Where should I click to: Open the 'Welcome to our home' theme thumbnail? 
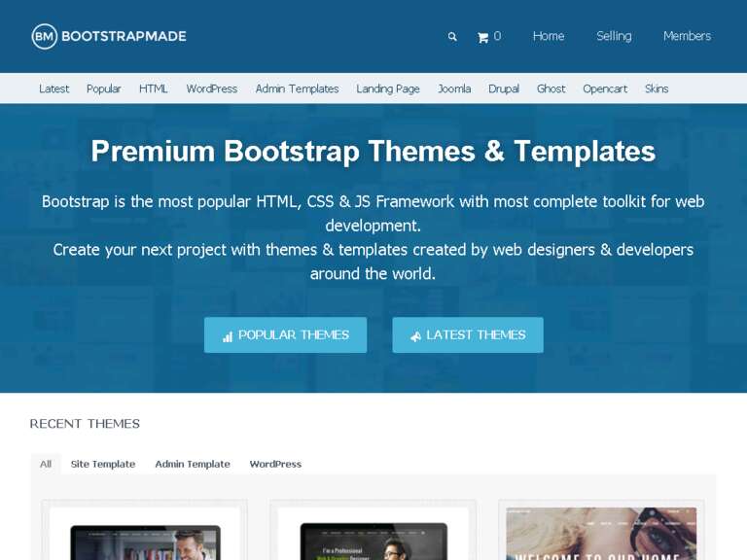point(601,534)
